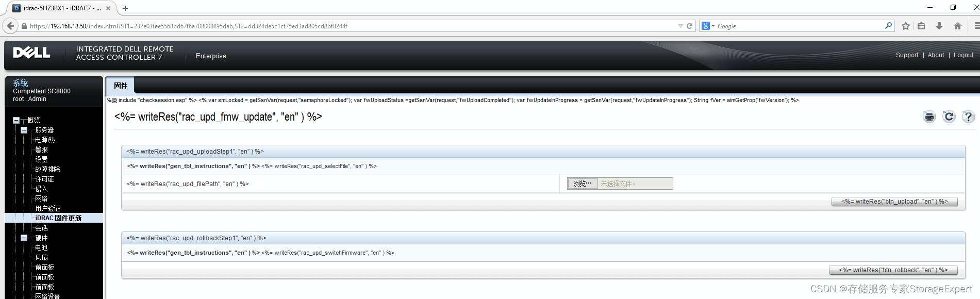Click the rac_upd_selectFile instruction text
The width and height of the screenshot is (980, 299).
pyautogui.click(x=319, y=166)
